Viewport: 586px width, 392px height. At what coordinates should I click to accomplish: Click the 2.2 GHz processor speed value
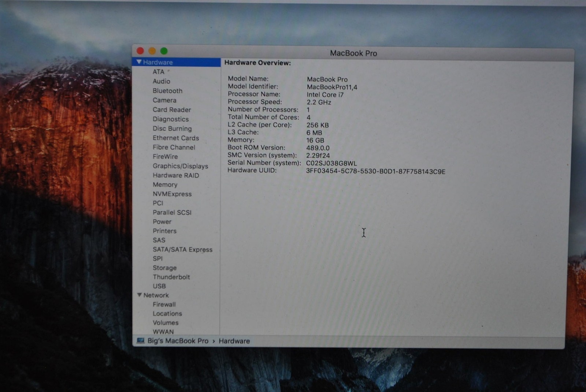319,102
